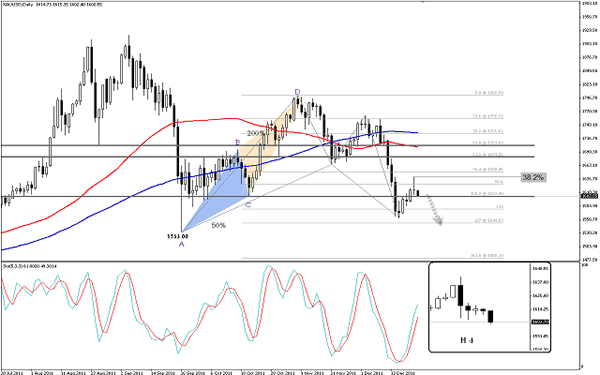Click the 161.8 Fibonacci extension label
Viewport: 600px width, 375px height.
[x=487, y=256]
